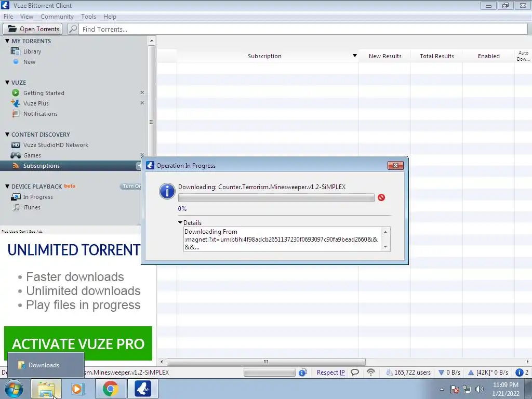Cancel the download with red stop icon
The height and width of the screenshot is (399, 532).
[x=381, y=197]
